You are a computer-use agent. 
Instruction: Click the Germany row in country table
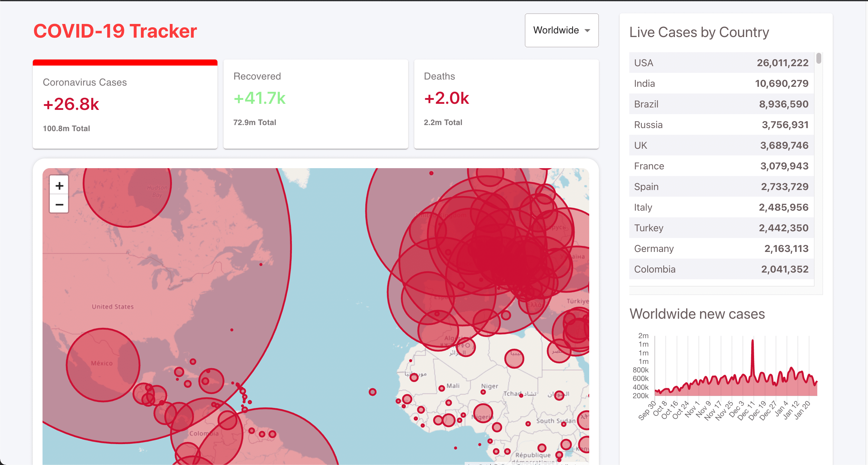[721, 249]
